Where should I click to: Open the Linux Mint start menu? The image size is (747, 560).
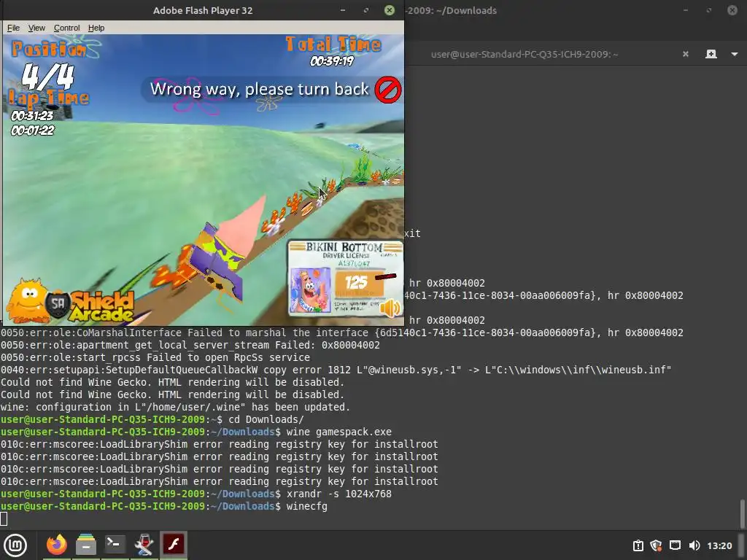click(x=15, y=545)
